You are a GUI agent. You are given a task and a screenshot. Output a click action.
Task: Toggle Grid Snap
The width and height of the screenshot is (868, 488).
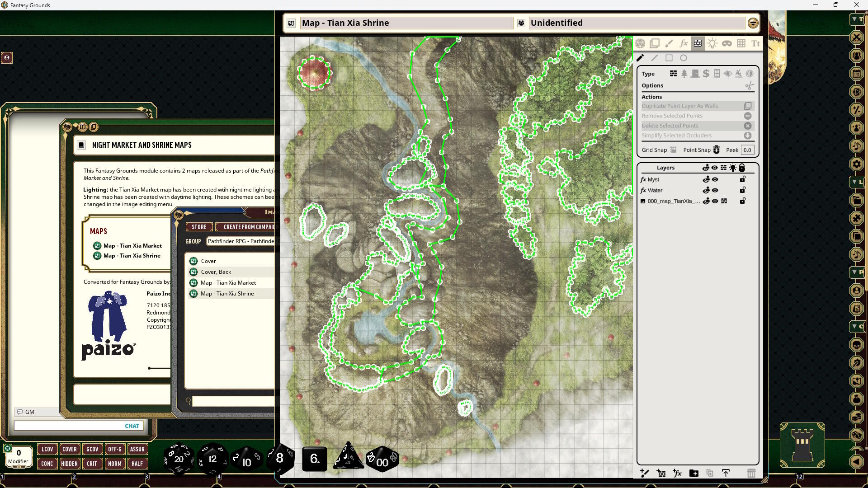(x=673, y=150)
